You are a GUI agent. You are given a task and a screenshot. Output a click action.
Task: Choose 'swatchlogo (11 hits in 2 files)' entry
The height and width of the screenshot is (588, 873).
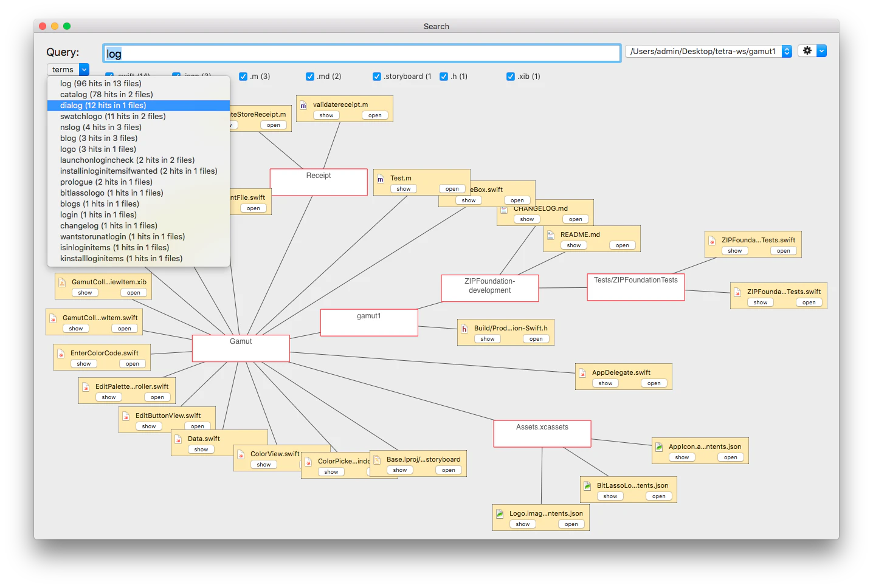coord(114,116)
